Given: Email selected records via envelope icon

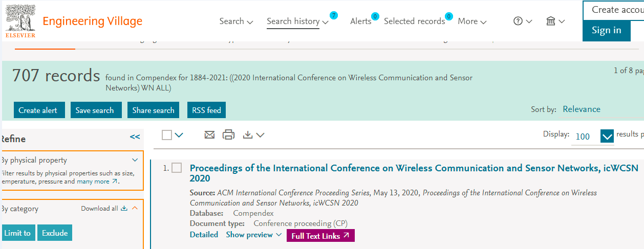Looking at the screenshot, I should coord(209,135).
